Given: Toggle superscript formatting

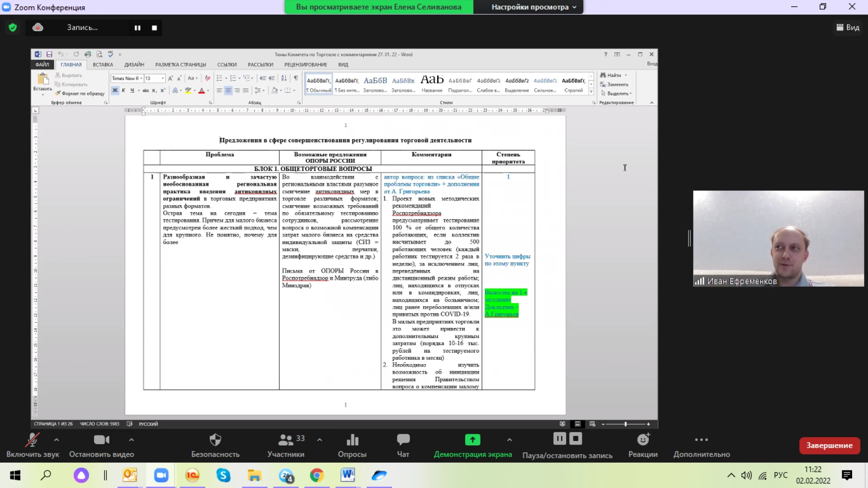Looking at the screenshot, I should [x=163, y=90].
